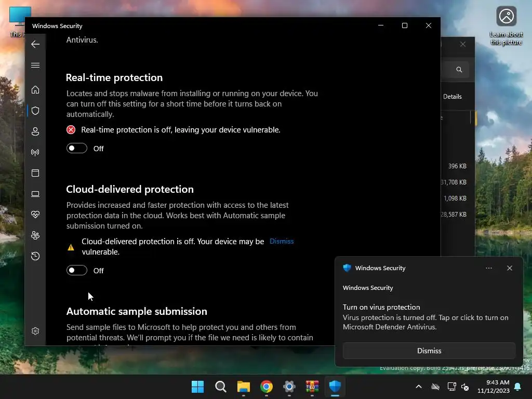Click Cloud-delivered protection heading
The image size is (532, 399).
point(130,189)
